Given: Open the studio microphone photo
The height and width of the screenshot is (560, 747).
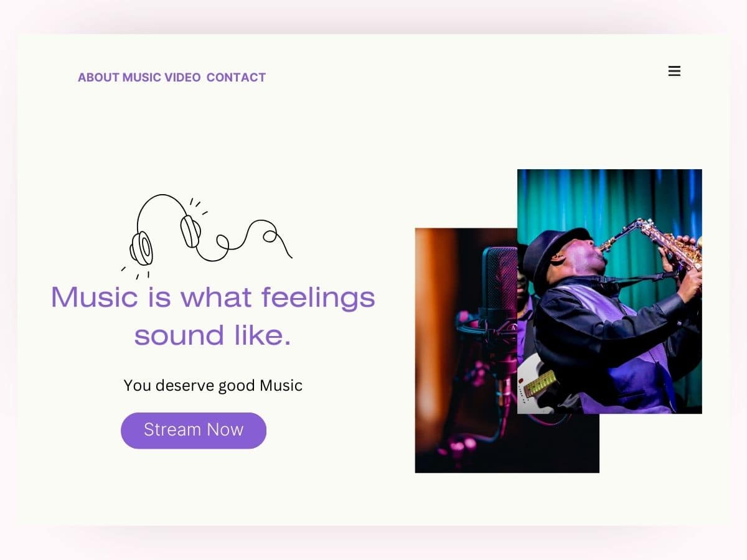Looking at the screenshot, I should [466, 350].
